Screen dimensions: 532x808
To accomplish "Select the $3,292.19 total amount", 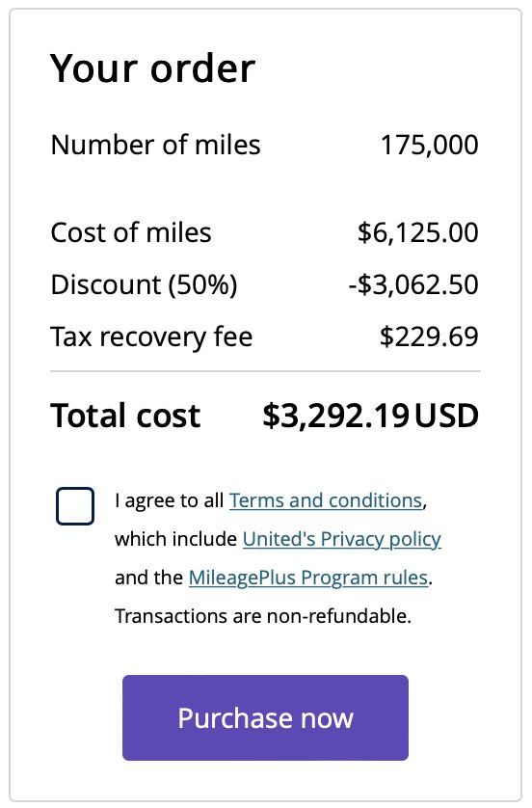I will point(336,417).
